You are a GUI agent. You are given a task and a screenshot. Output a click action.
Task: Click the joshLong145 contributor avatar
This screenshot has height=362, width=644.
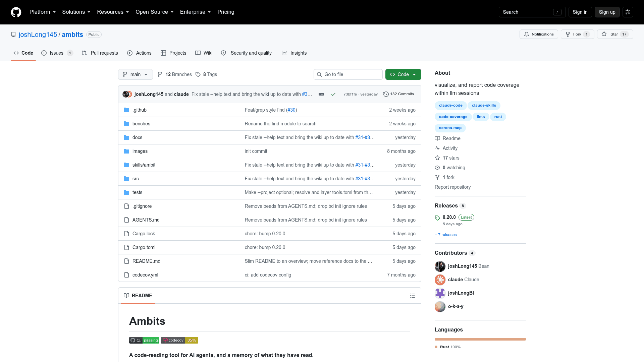440,266
